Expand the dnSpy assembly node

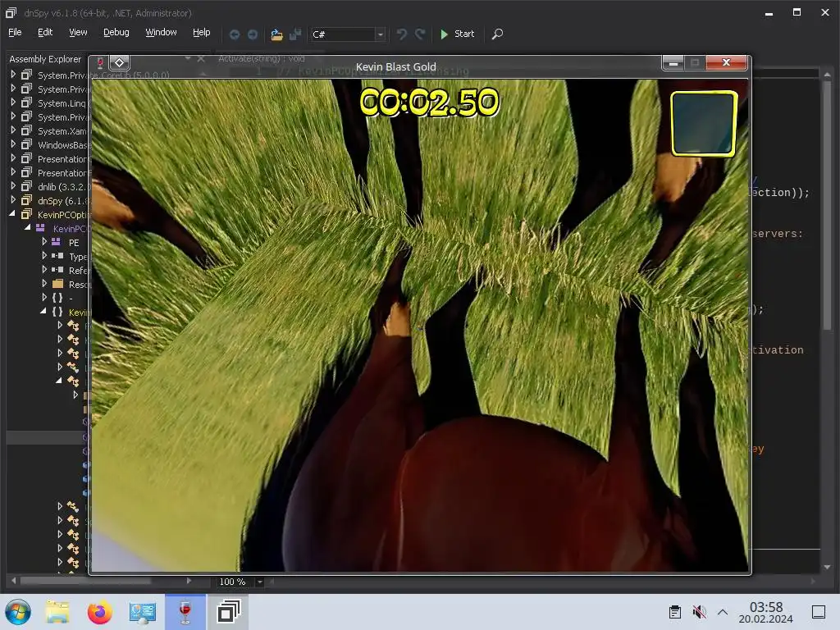pos(13,200)
